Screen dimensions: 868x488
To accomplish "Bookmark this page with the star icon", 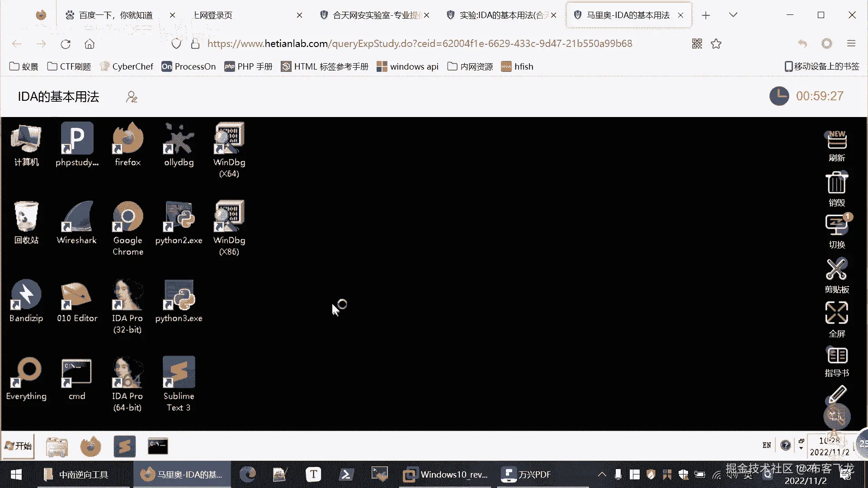I will coord(716,44).
